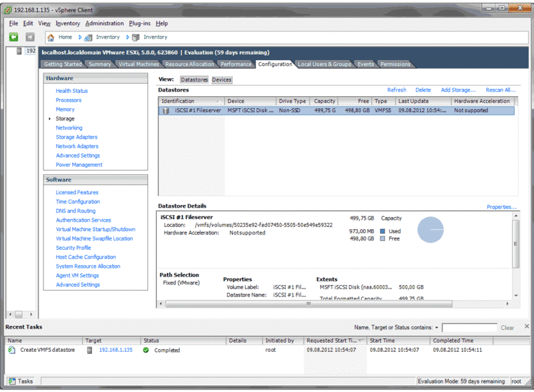This screenshot has height=392, width=534.
Task: Sort by Requested Start Time column arrow
Action: [x=360, y=341]
